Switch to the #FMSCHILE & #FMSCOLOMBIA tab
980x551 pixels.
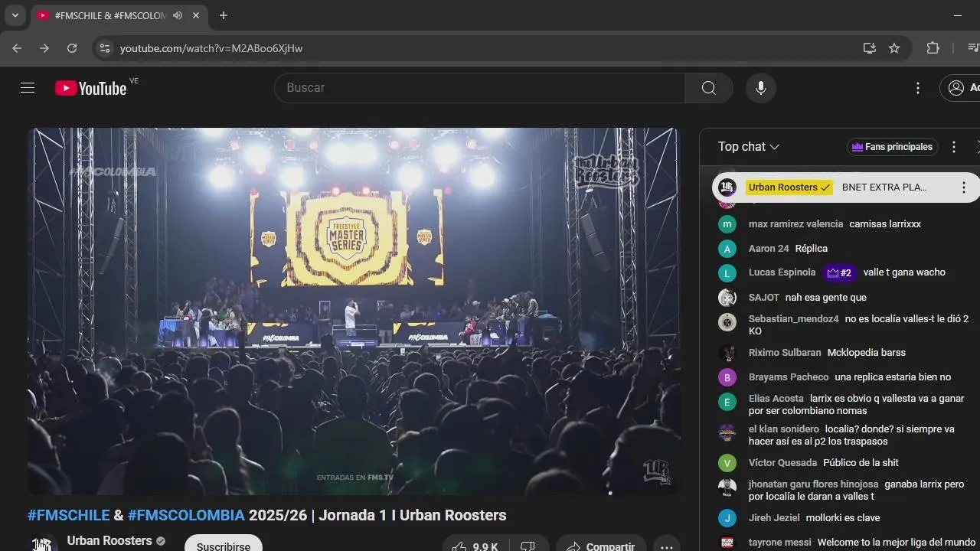tap(111, 15)
